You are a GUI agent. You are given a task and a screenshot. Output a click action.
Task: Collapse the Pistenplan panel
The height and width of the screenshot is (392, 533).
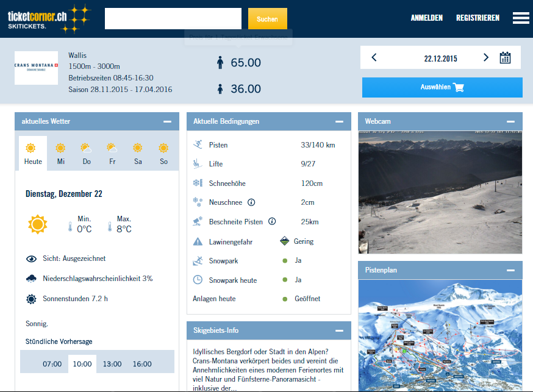tap(510, 270)
